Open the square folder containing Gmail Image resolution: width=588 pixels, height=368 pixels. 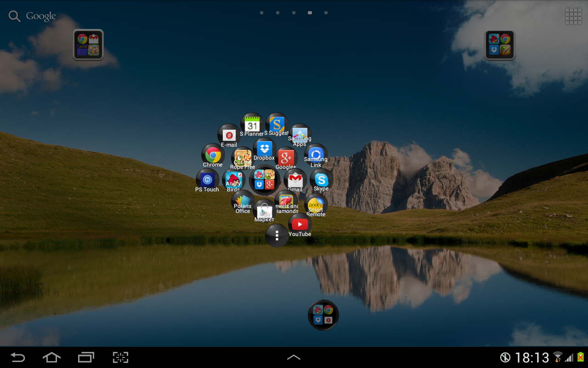coord(88,45)
